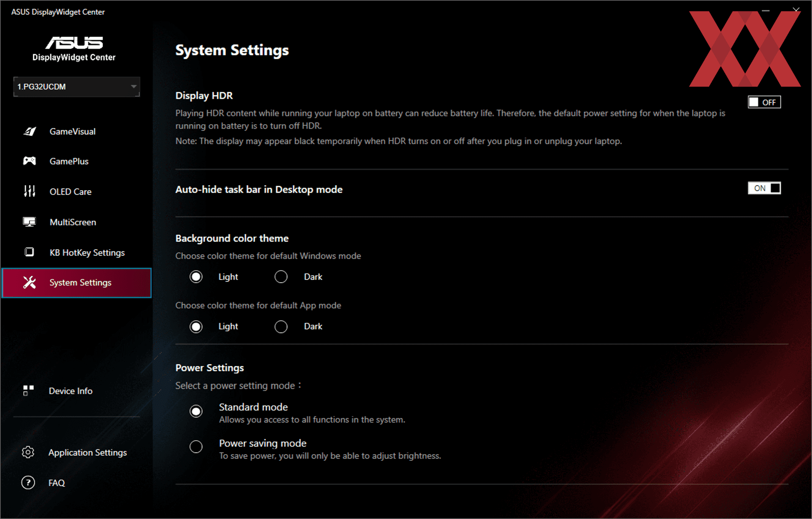Click the OLED Care sliders icon
Screen dimensions: 812x519
[30, 191]
